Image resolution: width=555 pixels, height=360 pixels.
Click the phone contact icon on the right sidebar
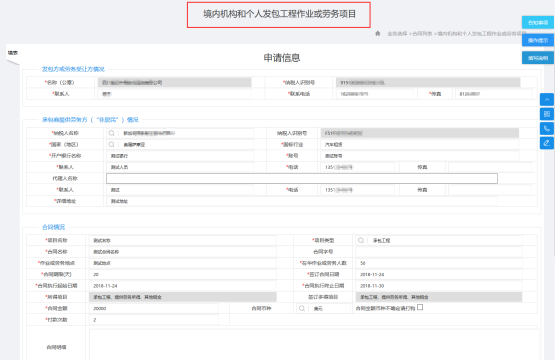click(547, 128)
